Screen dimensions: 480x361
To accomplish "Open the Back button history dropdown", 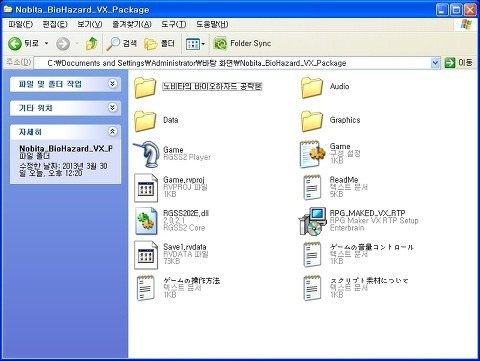I will pos(46,44).
